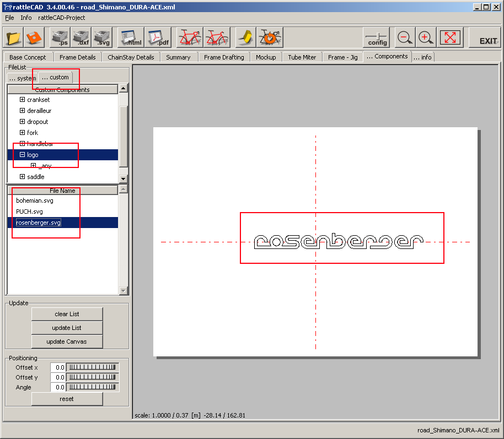Select the ... system file list tab
The image size is (504, 439).
(x=23, y=78)
